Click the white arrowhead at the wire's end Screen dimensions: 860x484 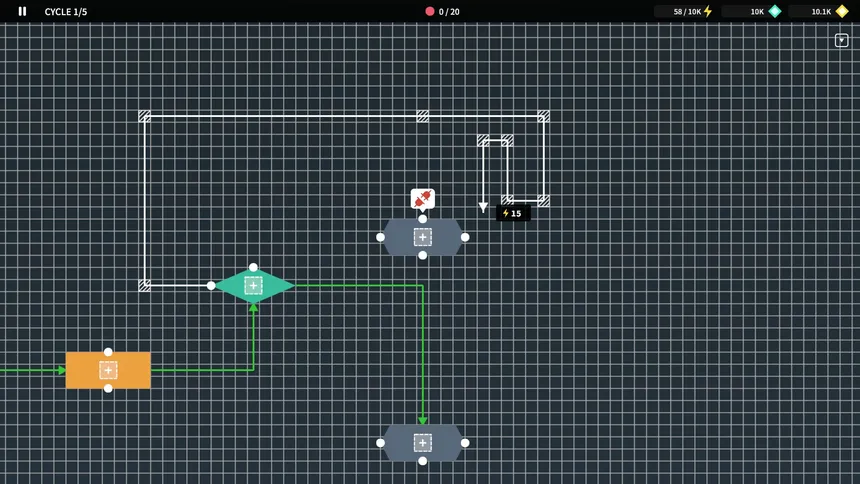[x=483, y=207]
